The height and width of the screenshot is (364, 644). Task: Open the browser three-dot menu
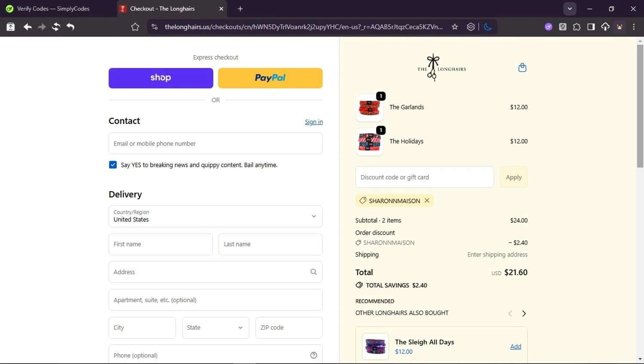click(x=634, y=27)
